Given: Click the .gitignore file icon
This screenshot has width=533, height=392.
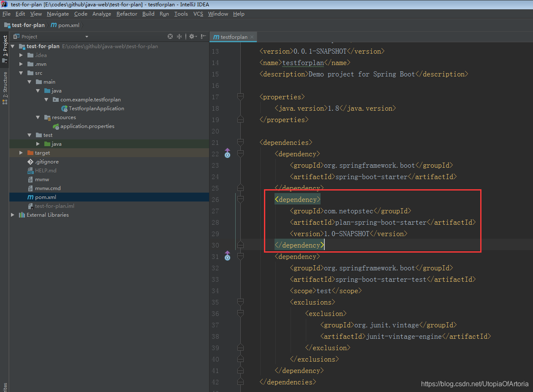Looking at the screenshot, I should tap(30, 162).
